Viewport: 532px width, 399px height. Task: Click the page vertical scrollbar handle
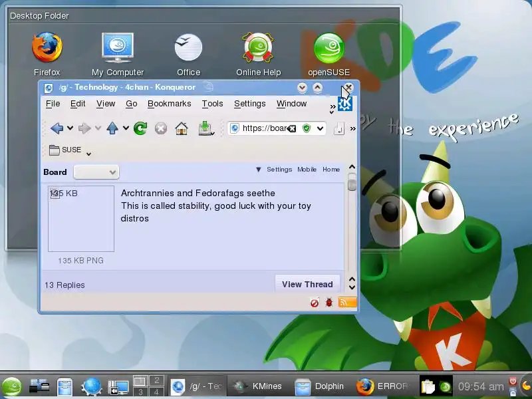coord(352,182)
